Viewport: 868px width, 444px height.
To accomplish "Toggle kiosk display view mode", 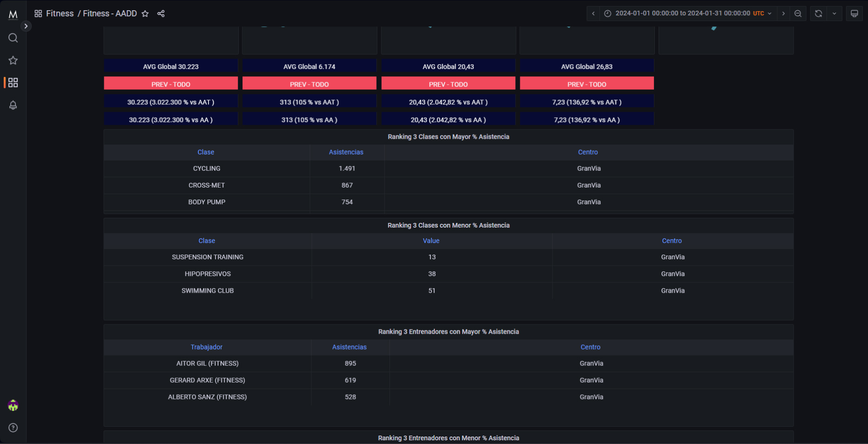I will point(855,13).
